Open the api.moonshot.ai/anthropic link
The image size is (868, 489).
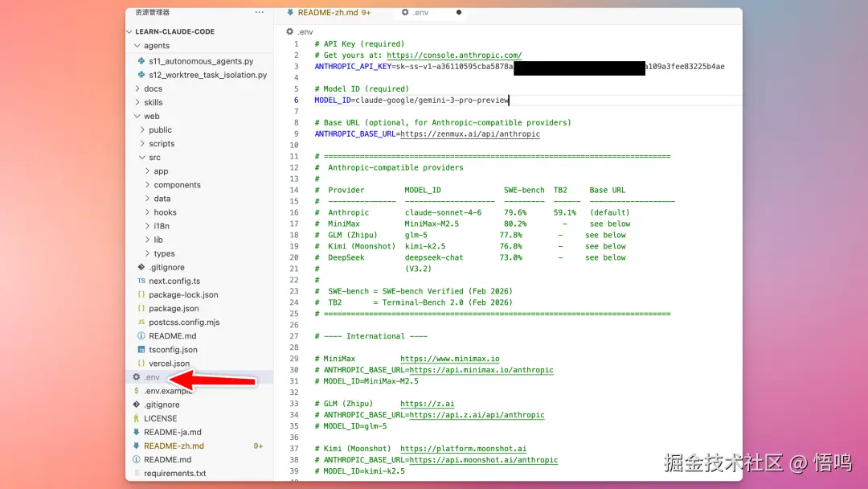point(483,460)
